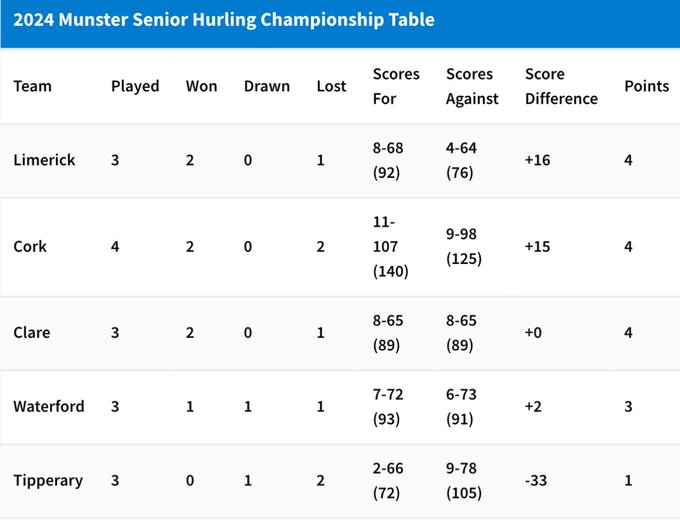
Task: Click the Drawn column header
Action: 267,86
